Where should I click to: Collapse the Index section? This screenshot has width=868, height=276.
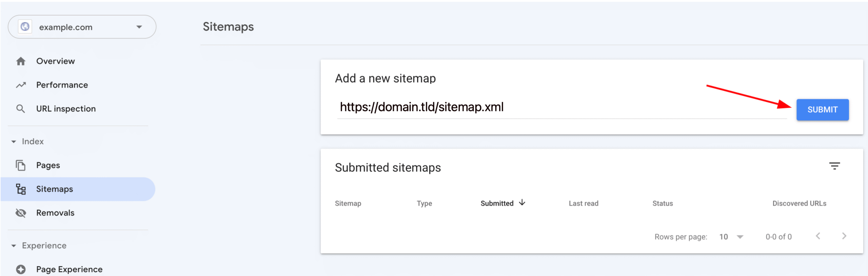[x=14, y=142]
